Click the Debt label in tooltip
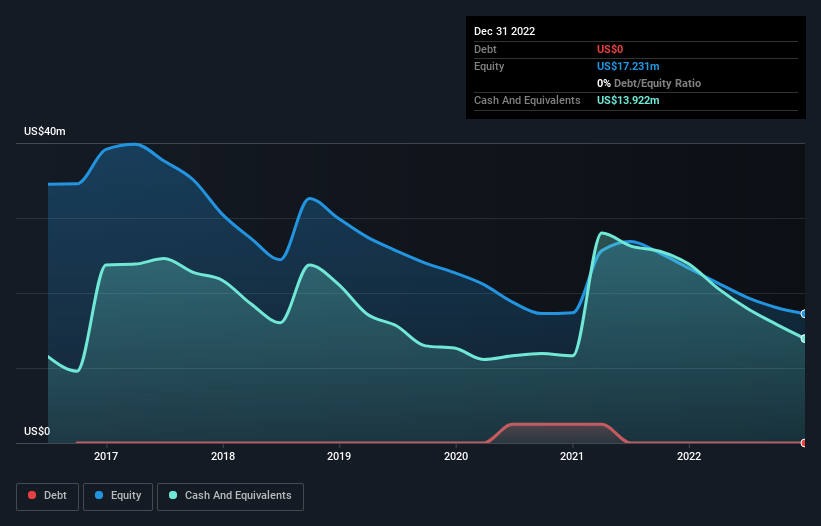 (x=485, y=49)
